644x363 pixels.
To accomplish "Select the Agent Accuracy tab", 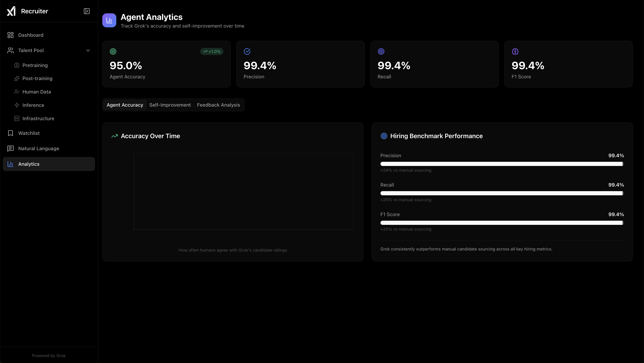I will pos(125,105).
